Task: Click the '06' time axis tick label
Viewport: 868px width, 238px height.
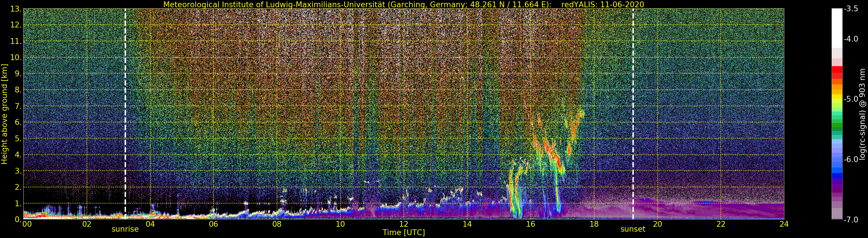Action: coord(213,224)
